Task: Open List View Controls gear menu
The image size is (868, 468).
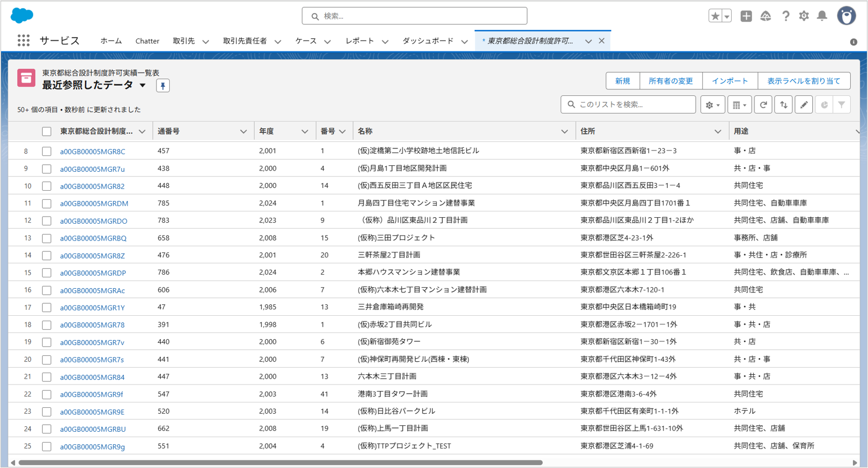Action: pyautogui.click(x=713, y=105)
